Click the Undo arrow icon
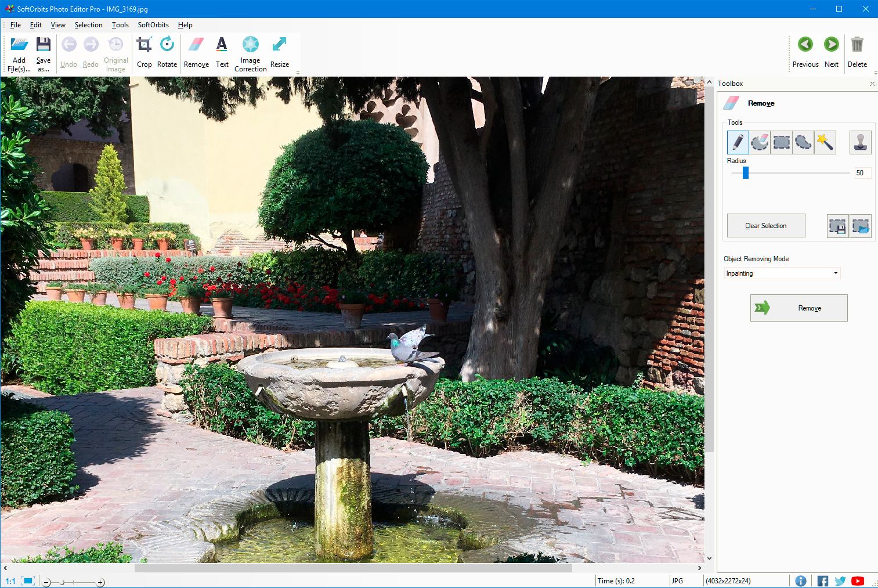878x588 pixels. click(68, 45)
